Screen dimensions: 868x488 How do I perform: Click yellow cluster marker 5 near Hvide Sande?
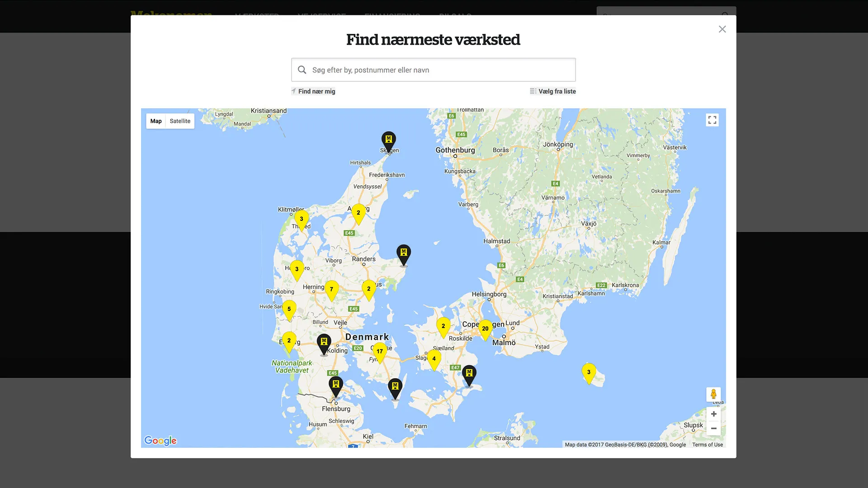(x=289, y=310)
